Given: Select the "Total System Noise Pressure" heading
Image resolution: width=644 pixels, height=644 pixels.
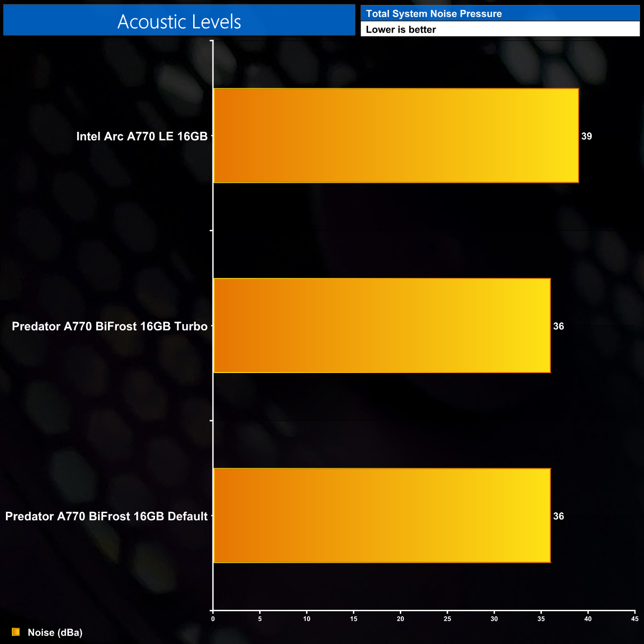Looking at the screenshot, I should (433, 14).
